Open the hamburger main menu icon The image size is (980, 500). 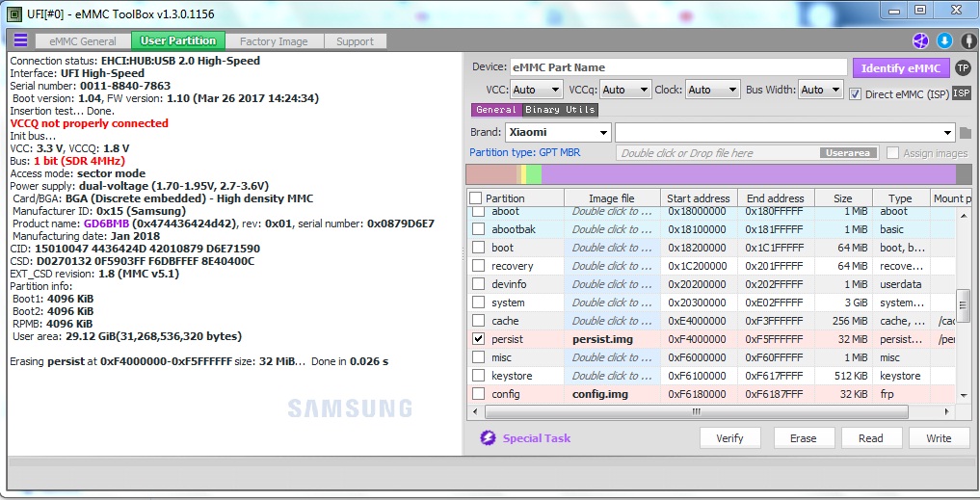(20, 40)
